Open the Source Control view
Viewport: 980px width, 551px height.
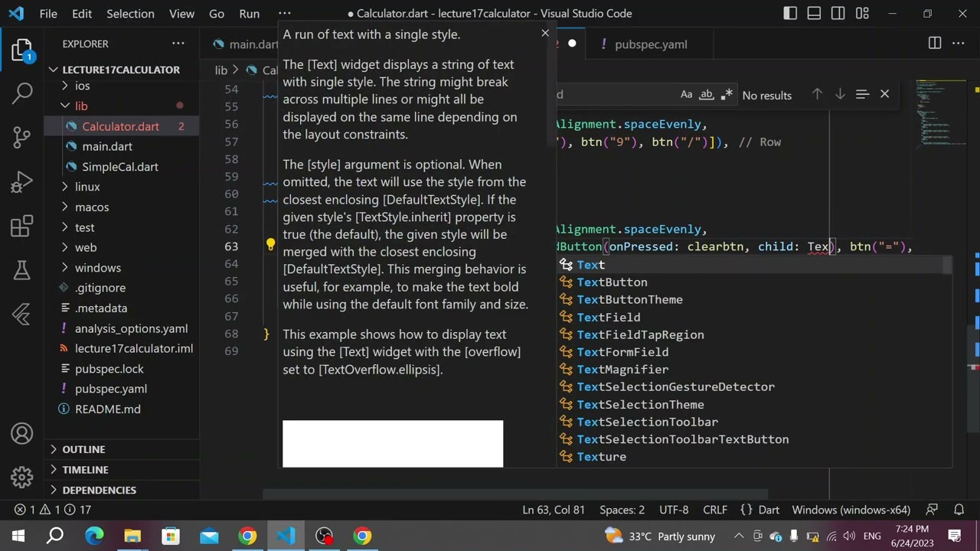coord(22,138)
